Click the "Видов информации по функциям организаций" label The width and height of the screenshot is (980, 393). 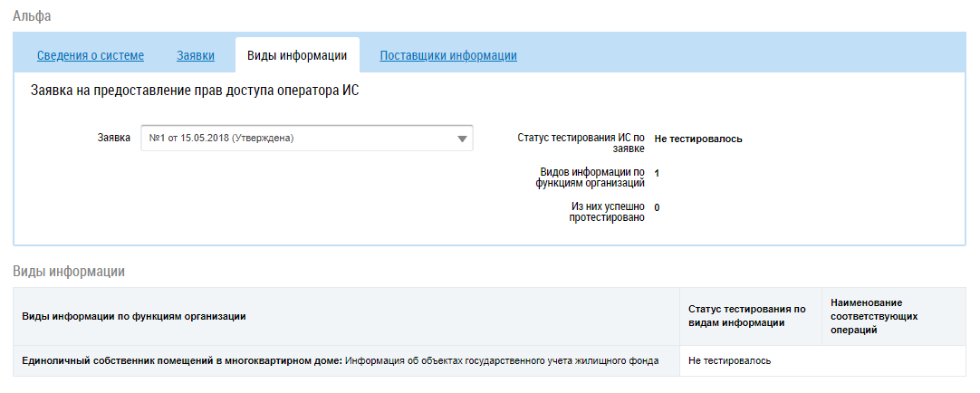[x=591, y=177]
